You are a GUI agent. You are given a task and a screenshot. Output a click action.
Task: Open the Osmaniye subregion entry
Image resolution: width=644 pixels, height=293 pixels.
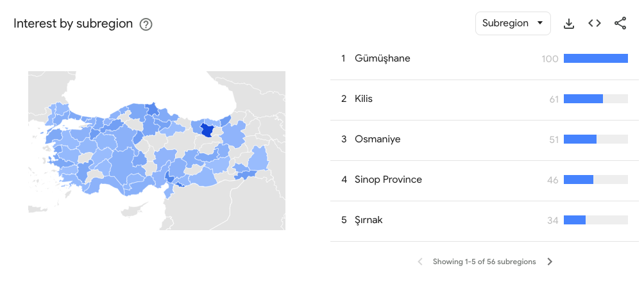(377, 139)
